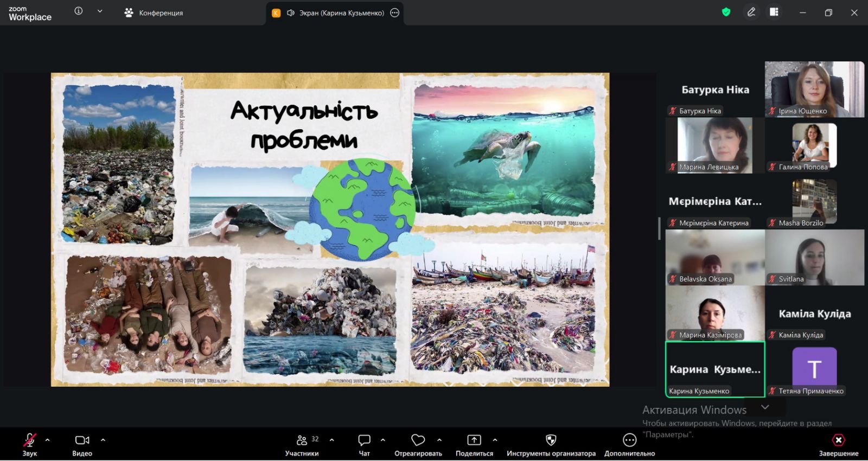Click the green encryption shield icon
This screenshot has width=868, height=461.
click(726, 12)
